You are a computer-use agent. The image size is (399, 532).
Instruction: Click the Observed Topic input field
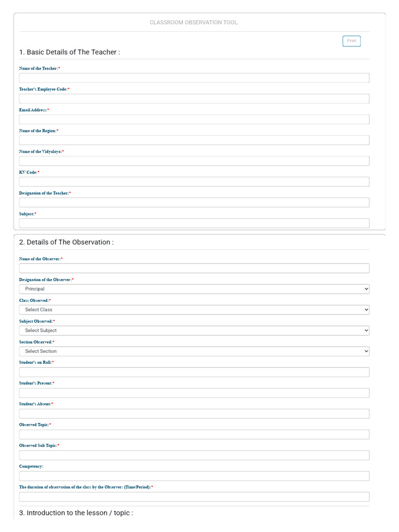click(x=194, y=434)
